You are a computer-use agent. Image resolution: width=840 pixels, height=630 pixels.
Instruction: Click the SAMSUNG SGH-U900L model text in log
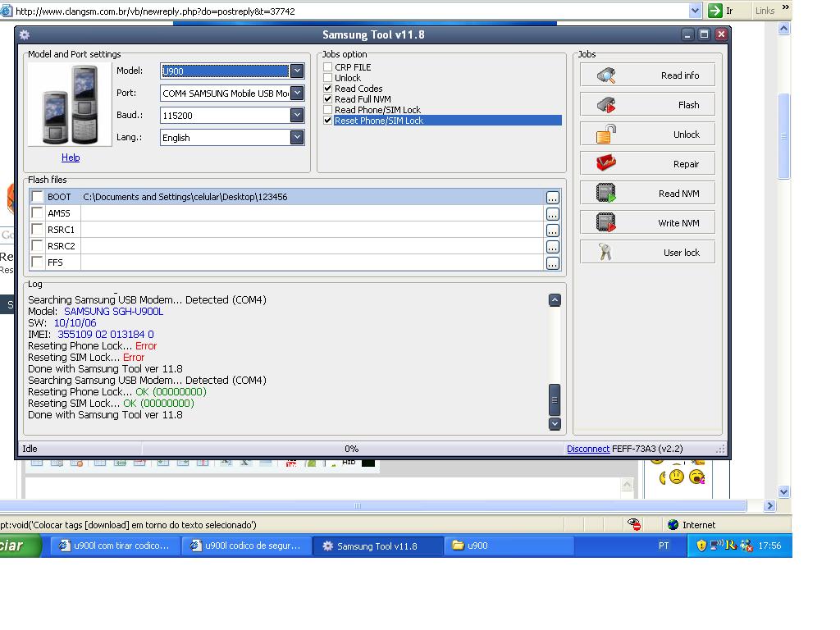coord(113,311)
